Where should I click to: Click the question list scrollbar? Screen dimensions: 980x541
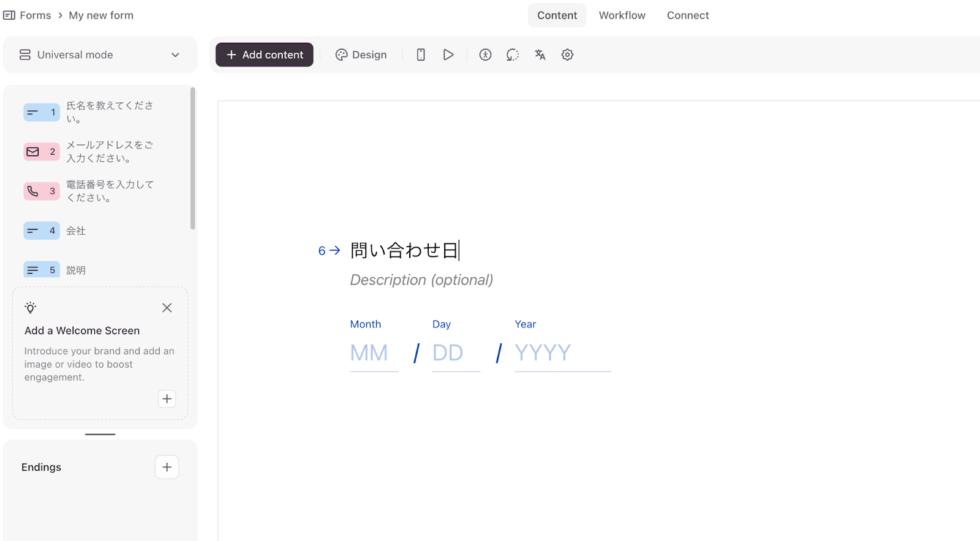pos(192,159)
